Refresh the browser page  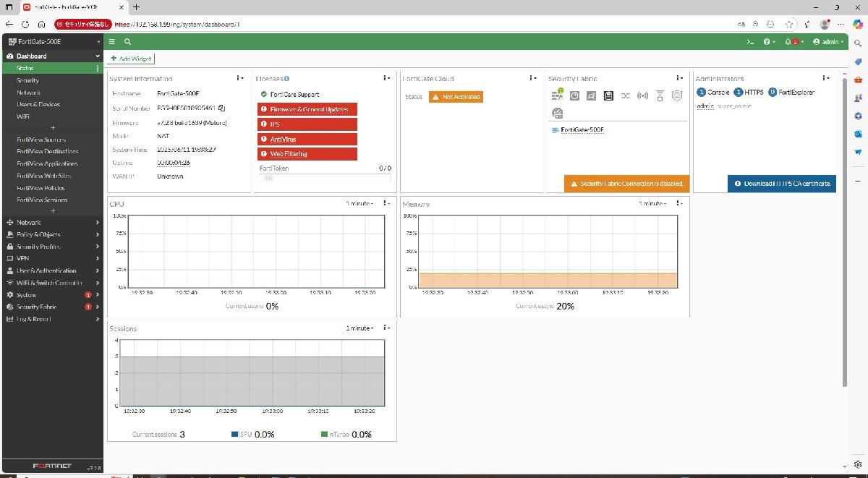(x=25, y=23)
